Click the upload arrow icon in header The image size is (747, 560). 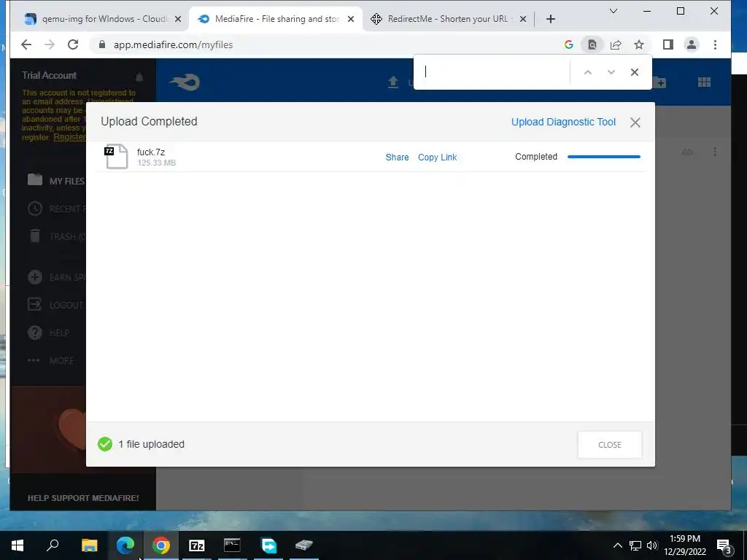click(x=393, y=82)
